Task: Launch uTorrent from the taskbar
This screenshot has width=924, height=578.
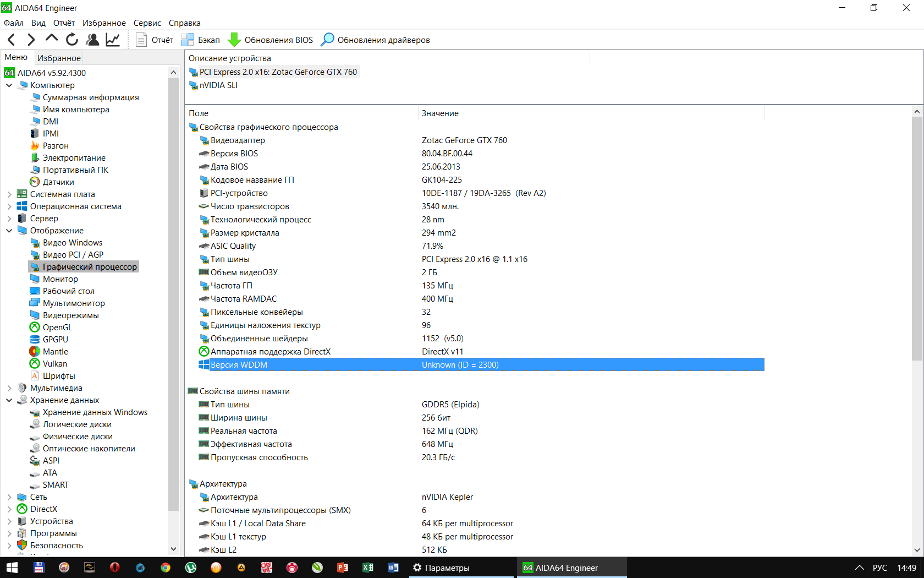Action: click(x=191, y=568)
